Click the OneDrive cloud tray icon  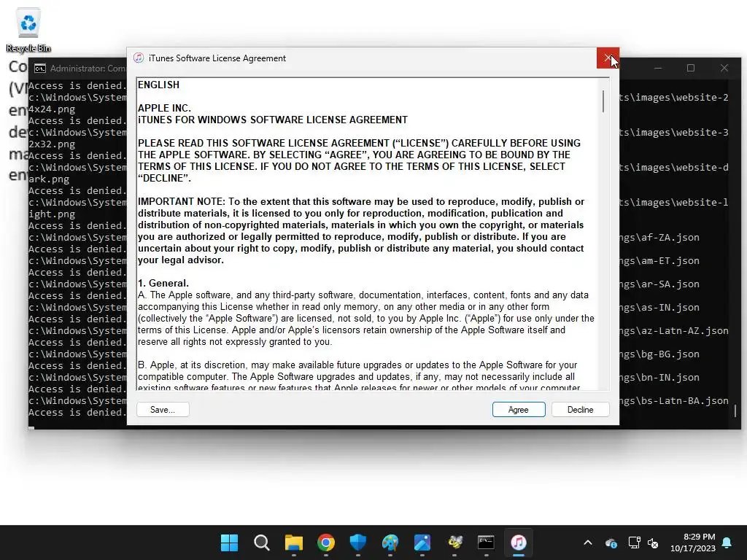[611, 542]
